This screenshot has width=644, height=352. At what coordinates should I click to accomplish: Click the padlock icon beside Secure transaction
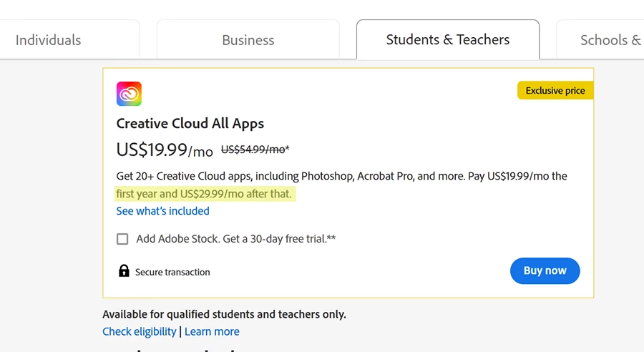point(124,271)
